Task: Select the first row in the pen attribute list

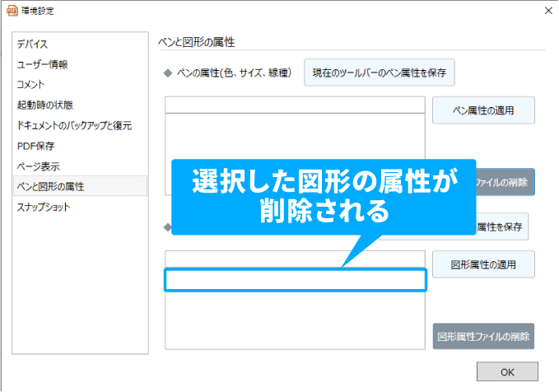Action: click(295, 105)
